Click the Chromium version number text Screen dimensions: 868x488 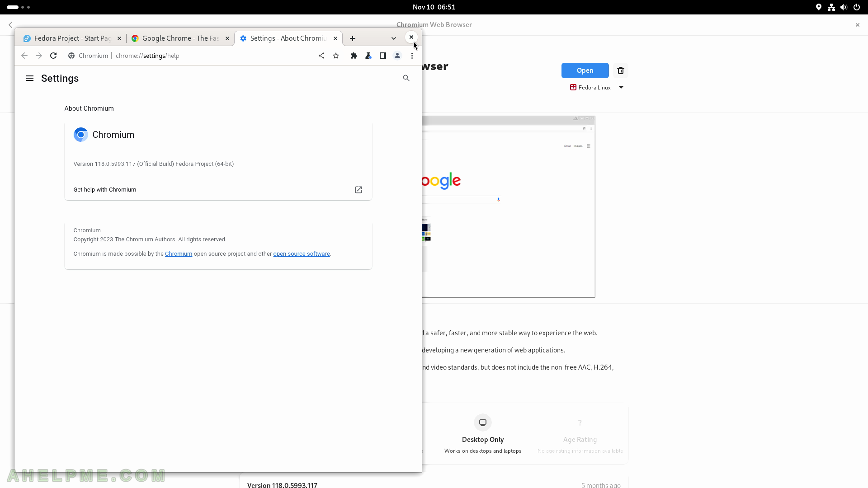click(154, 164)
